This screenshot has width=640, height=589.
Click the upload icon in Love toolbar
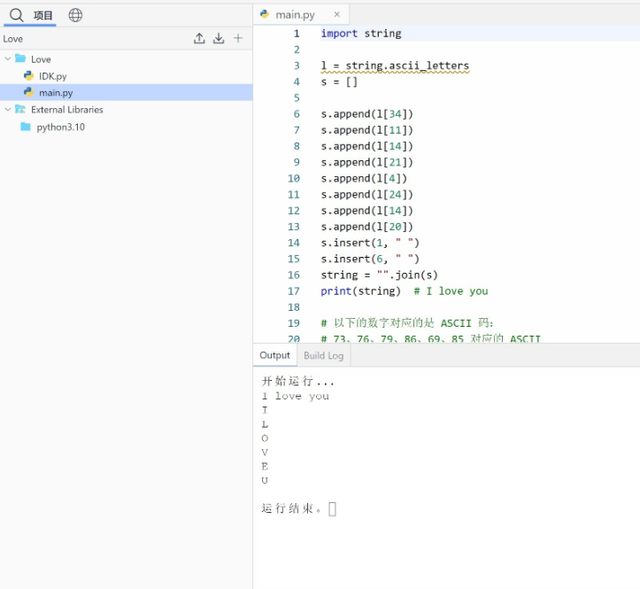[199, 38]
